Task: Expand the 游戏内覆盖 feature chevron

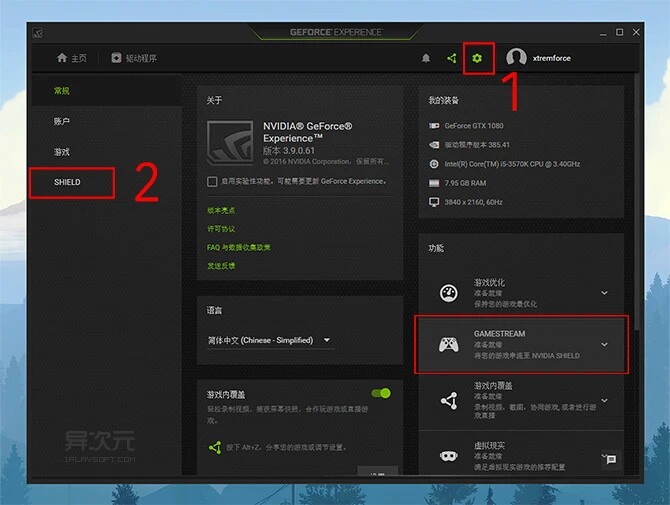Action: [604, 400]
